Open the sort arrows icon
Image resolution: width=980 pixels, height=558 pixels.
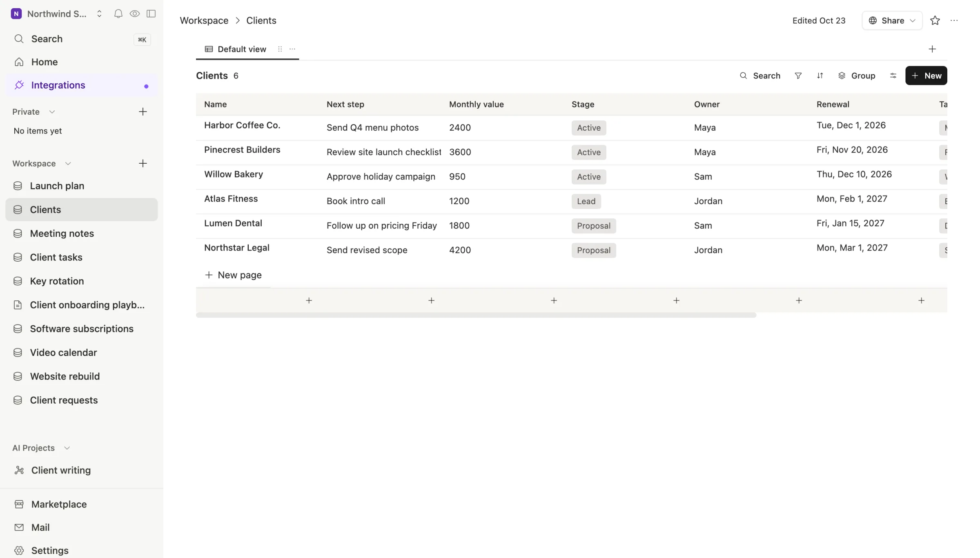820,76
